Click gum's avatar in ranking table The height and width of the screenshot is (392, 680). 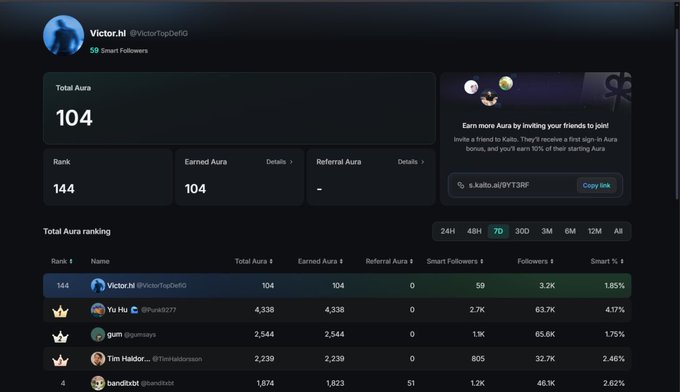[x=98, y=334]
